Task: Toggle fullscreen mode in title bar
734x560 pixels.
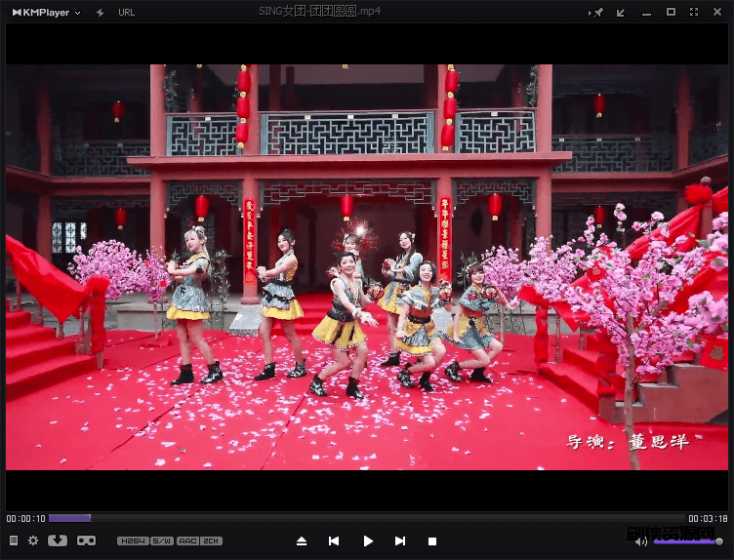Action: pyautogui.click(x=694, y=12)
